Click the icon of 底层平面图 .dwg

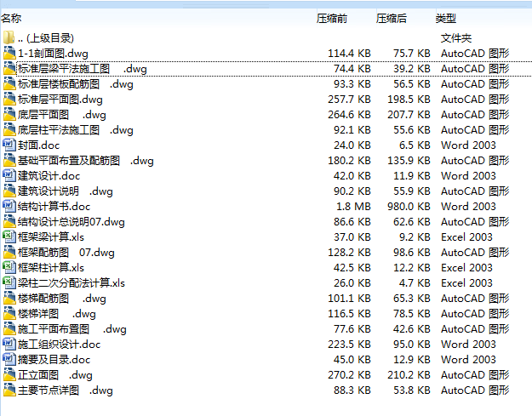(9, 114)
